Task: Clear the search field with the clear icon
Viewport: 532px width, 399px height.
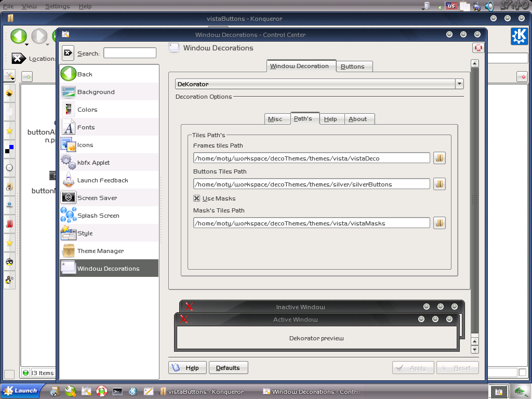Action: (x=68, y=53)
